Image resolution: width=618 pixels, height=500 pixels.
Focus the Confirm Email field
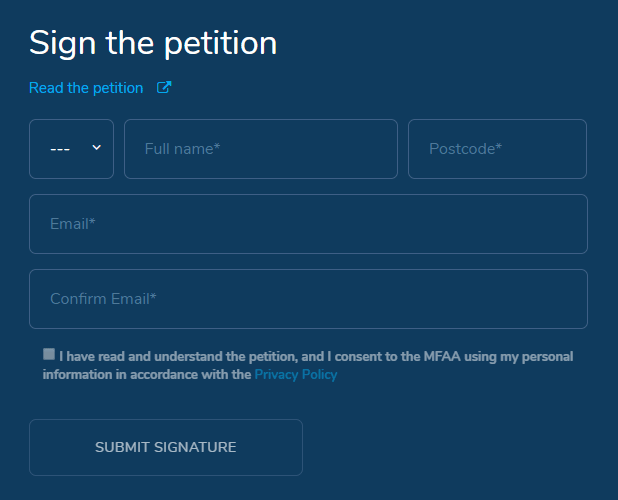point(308,299)
